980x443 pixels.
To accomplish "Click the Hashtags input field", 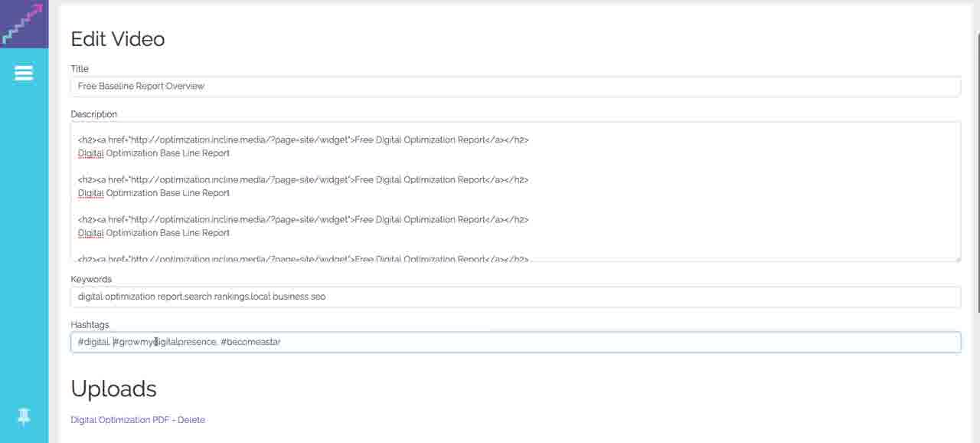I will pyautogui.click(x=515, y=342).
